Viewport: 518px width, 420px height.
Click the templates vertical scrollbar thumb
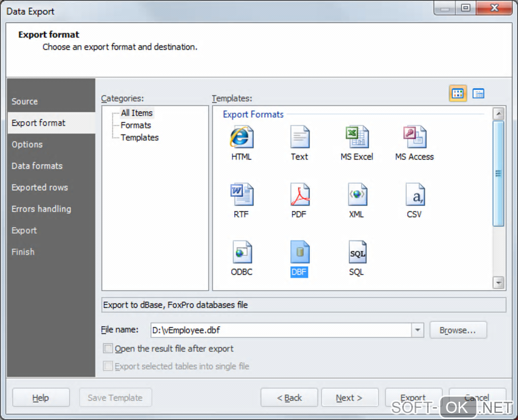tap(498, 173)
